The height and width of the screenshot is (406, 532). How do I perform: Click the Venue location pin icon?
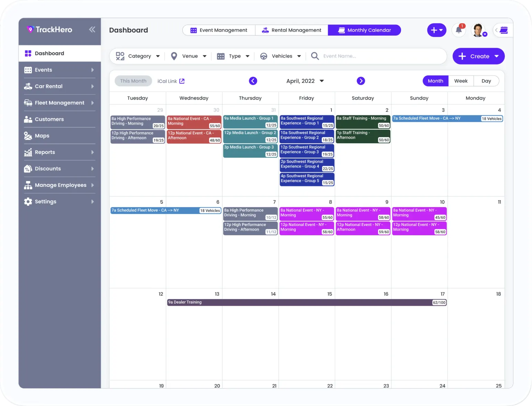pos(174,56)
